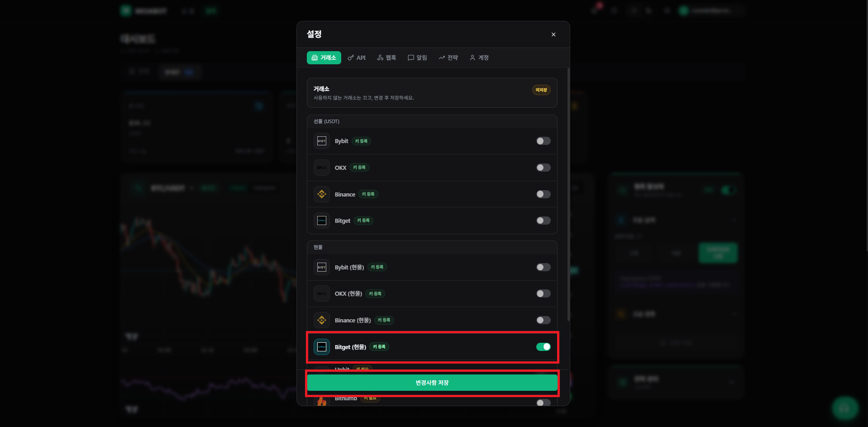The width and height of the screenshot is (868, 427).
Task: Enable the OKX futures exchange switch
Action: coord(543,168)
